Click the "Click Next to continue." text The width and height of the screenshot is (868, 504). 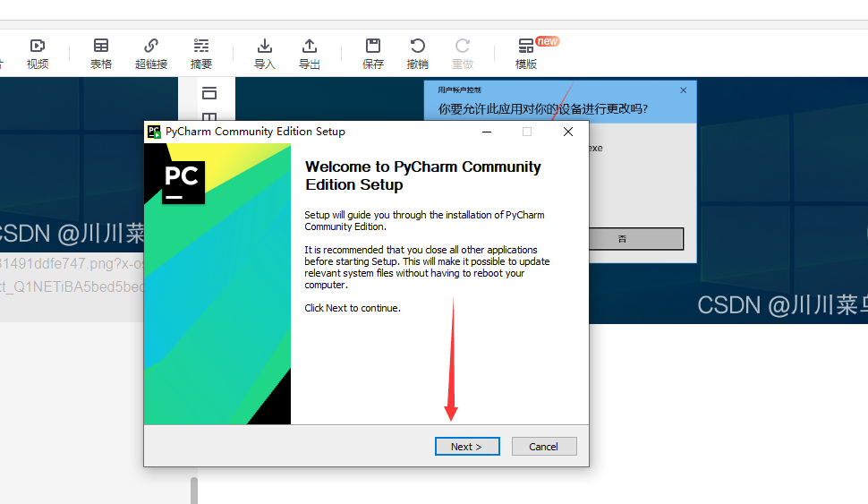[x=353, y=308]
